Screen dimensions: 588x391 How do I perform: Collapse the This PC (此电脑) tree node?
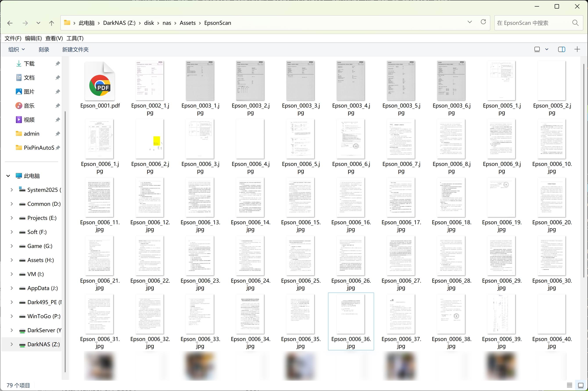pos(8,176)
